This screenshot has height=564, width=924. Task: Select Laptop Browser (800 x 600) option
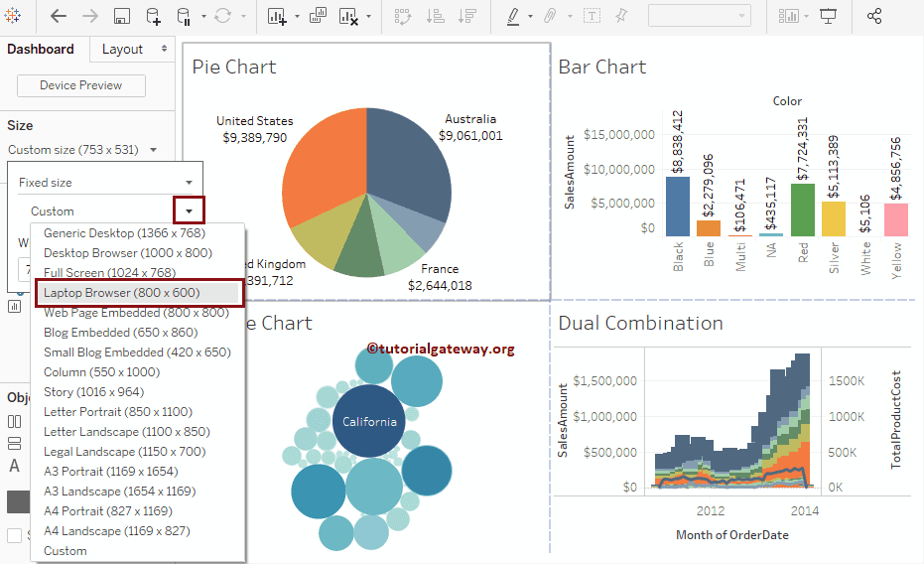[121, 293]
